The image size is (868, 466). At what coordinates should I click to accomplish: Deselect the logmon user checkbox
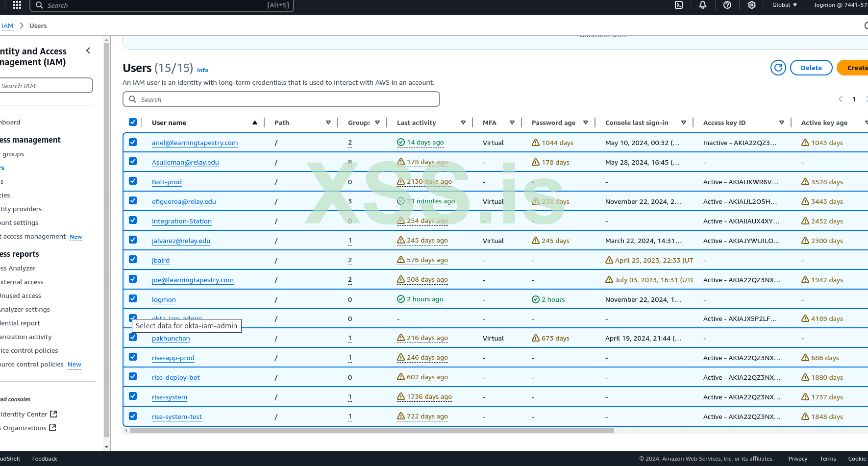point(133,298)
